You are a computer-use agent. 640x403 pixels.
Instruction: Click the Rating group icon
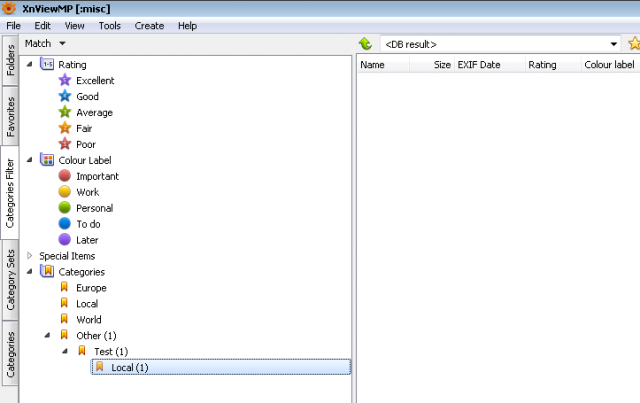(x=47, y=64)
